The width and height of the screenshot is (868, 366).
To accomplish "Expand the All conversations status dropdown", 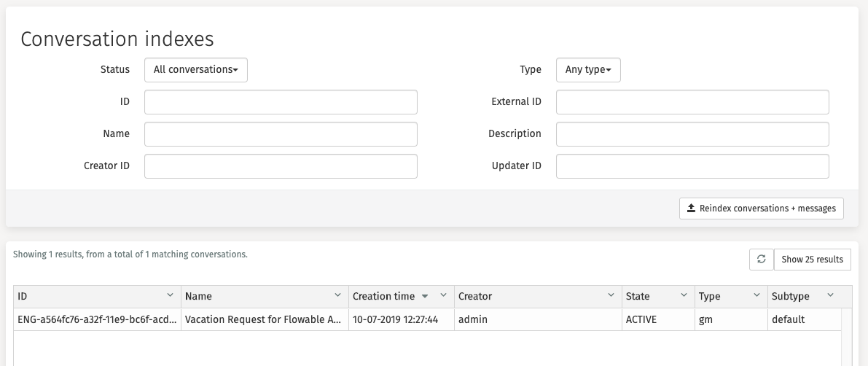I will (x=195, y=70).
